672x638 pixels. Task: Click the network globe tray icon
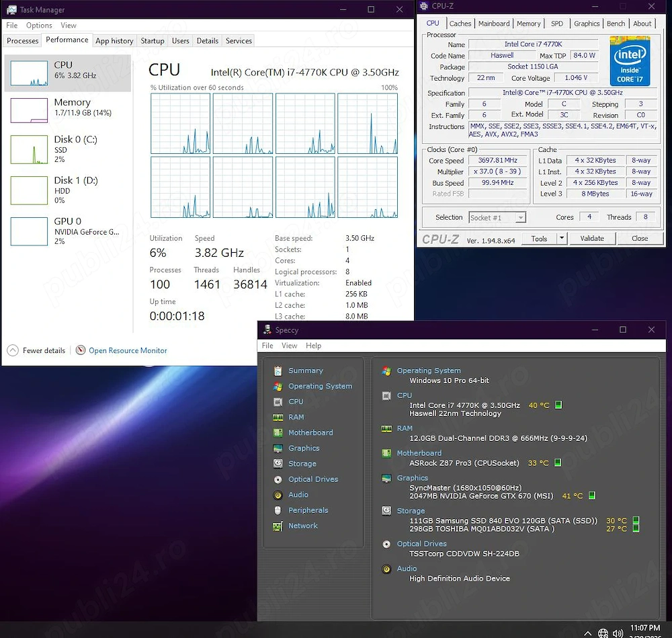tap(603, 633)
